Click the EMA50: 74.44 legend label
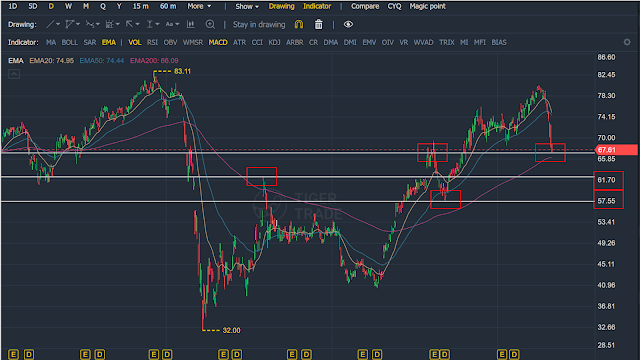The height and width of the screenshot is (360, 640). [x=102, y=60]
